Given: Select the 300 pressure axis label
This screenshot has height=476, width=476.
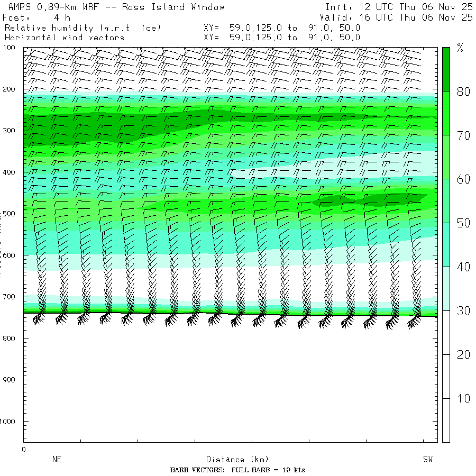Looking at the screenshot, I should (x=9, y=131).
